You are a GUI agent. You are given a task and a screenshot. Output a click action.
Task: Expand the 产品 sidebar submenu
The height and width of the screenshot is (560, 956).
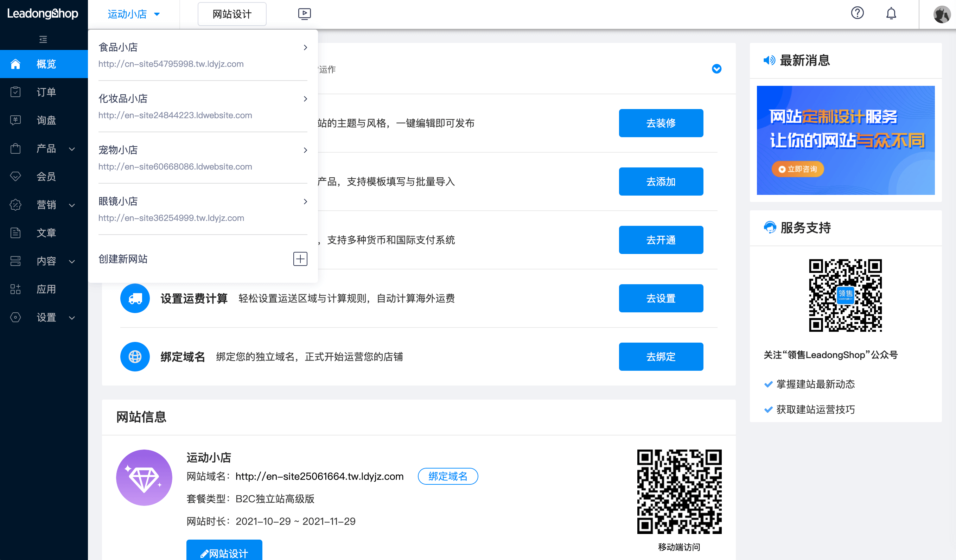coord(72,148)
